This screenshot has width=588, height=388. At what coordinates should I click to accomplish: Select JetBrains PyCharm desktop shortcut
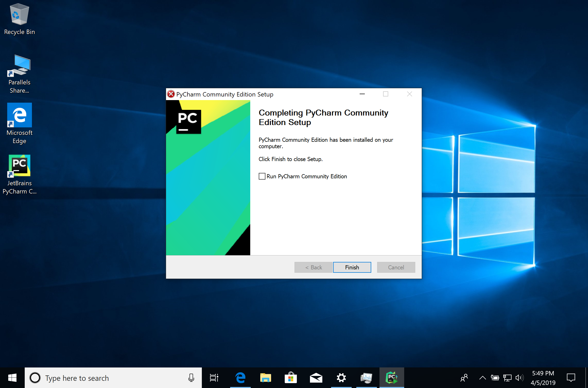(x=20, y=174)
